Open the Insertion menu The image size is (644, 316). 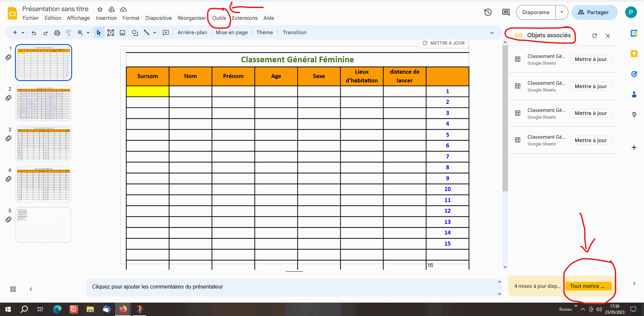pyautogui.click(x=106, y=18)
